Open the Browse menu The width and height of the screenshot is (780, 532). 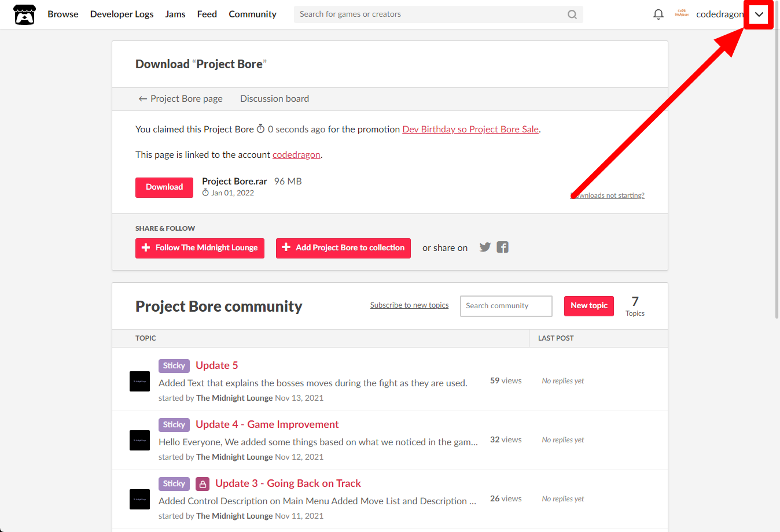click(63, 14)
